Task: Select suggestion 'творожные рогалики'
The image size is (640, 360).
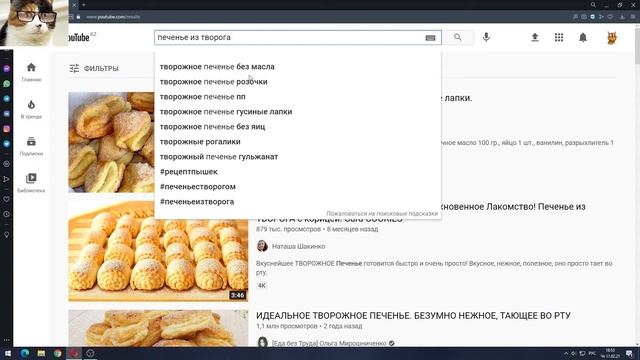Action: point(298,142)
